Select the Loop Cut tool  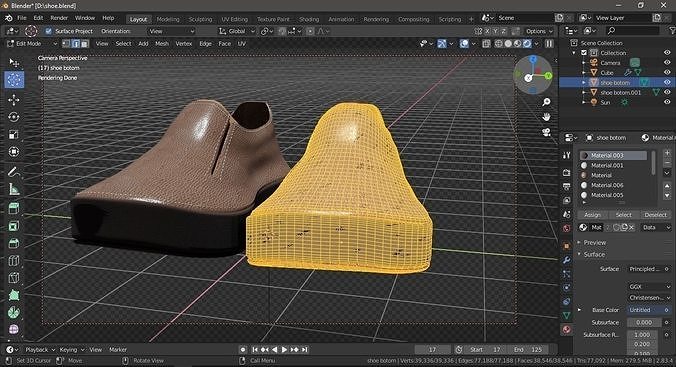coord(14,260)
